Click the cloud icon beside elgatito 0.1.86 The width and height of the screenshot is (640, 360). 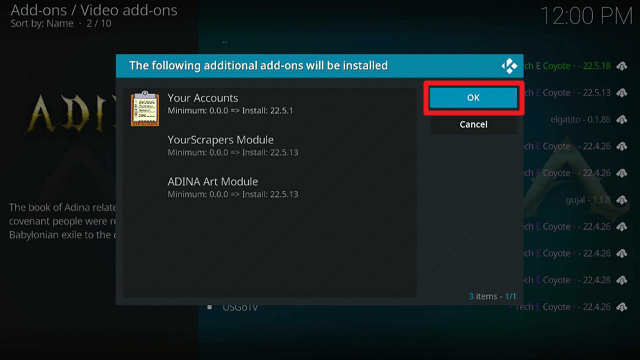click(x=622, y=120)
